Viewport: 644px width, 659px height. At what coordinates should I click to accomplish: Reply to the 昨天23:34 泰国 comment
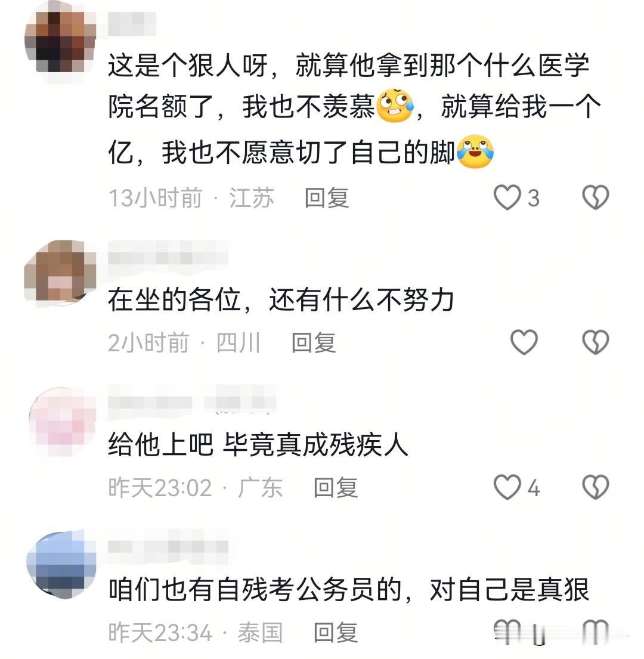336,633
